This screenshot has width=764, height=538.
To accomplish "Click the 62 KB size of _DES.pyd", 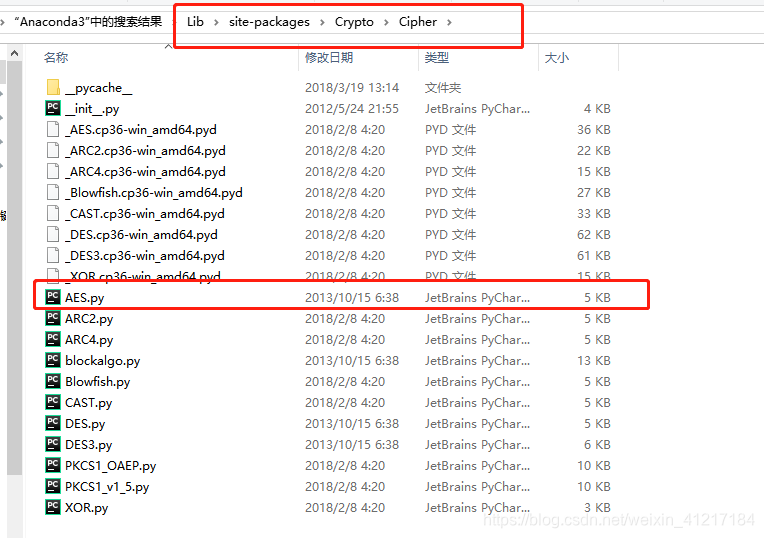I will [x=594, y=234].
